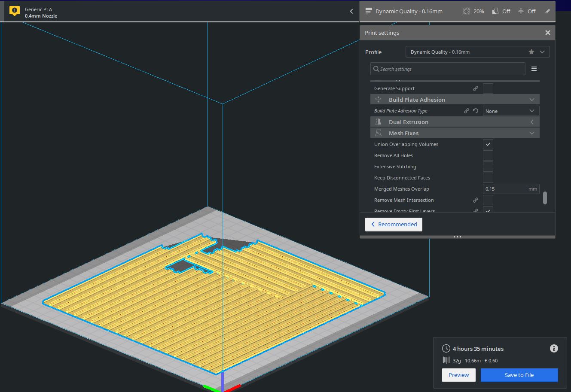
Task: Click the "Dynamic Quality - 0.16mm" header text
Action: click(409, 12)
